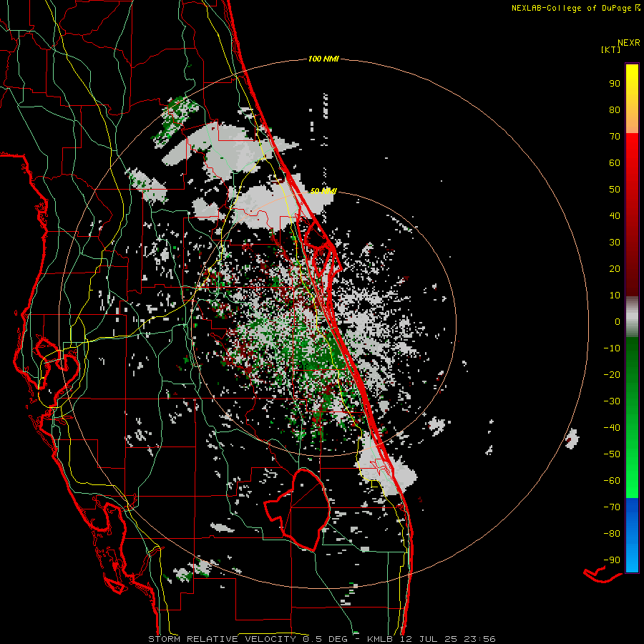This screenshot has width=644, height=644.
Task: Click the 80 value on the velocity scale
Action: pos(615,109)
